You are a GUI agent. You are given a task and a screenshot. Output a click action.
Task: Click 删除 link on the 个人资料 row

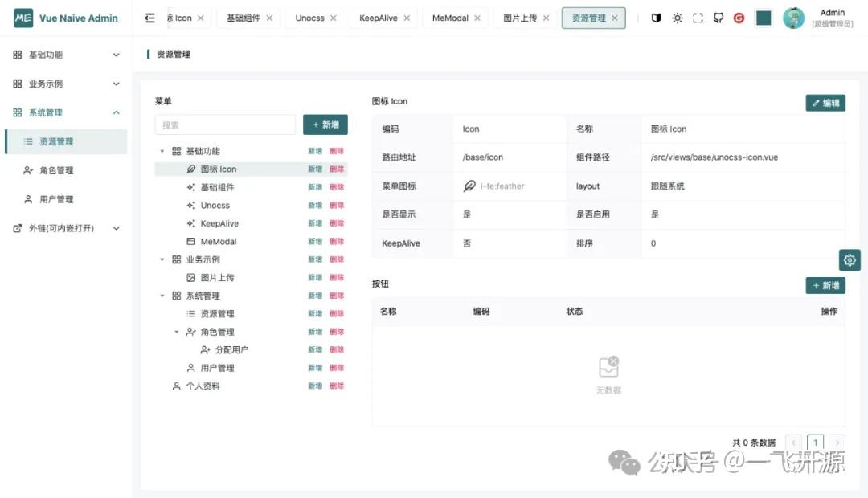coord(337,386)
